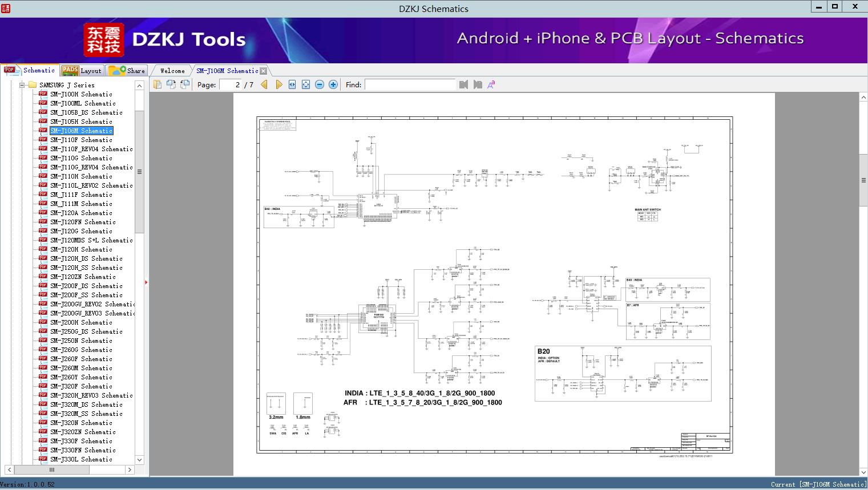Image resolution: width=868 pixels, height=490 pixels.
Task: Open SM-J110H Schematic
Action: point(81,176)
